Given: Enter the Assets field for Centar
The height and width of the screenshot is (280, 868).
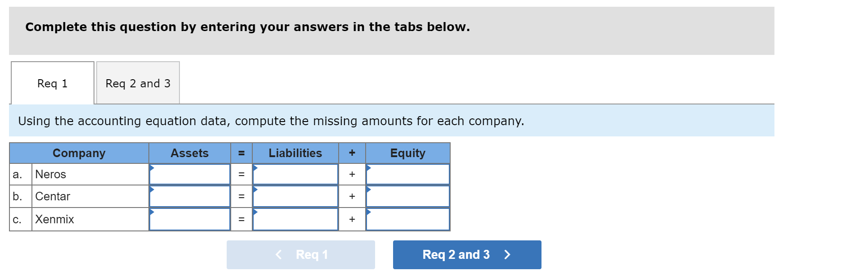Looking at the screenshot, I should 191,196.
